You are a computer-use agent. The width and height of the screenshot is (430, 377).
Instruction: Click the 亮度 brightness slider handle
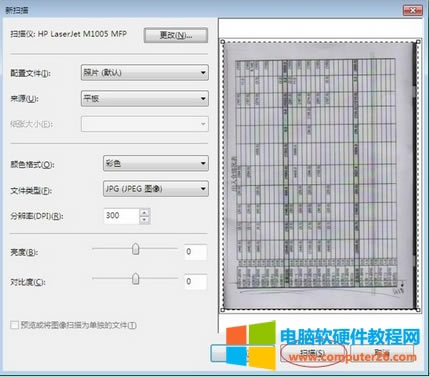(135, 249)
